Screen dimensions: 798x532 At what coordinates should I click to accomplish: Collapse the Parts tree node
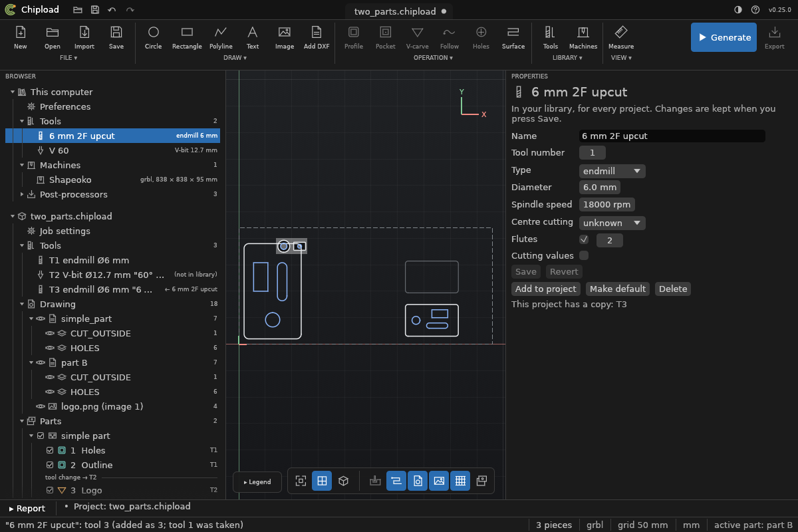pyautogui.click(x=22, y=421)
